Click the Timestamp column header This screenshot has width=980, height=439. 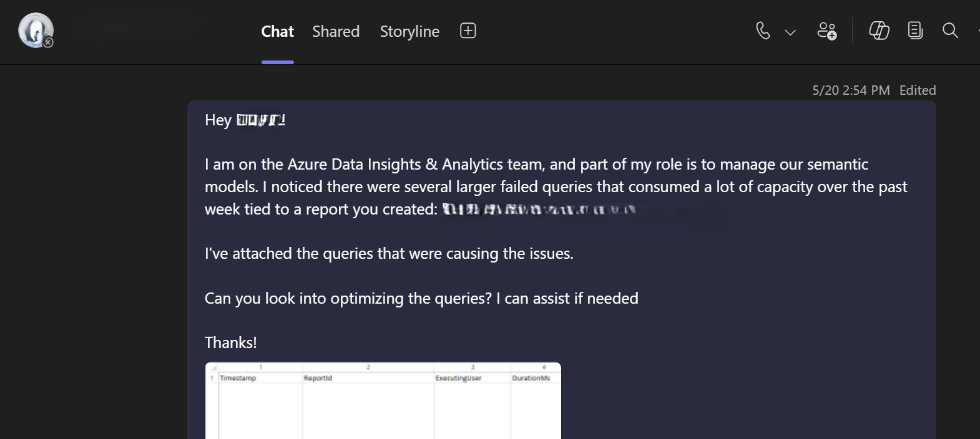point(238,378)
